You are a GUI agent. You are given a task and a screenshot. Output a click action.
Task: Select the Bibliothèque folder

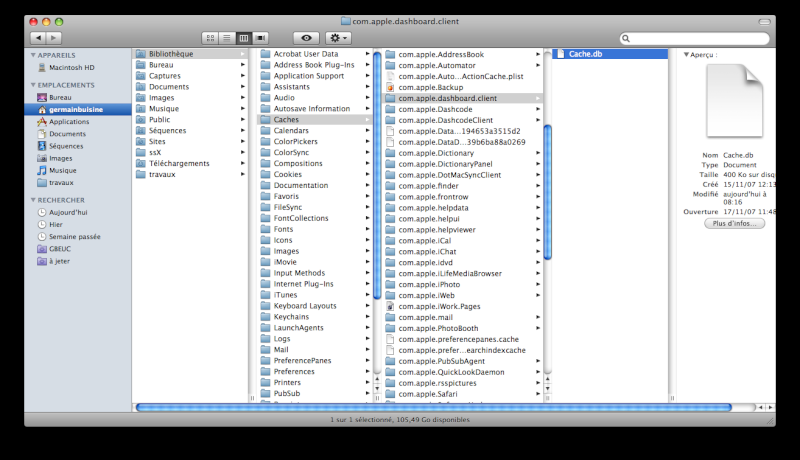tap(190, 54)
